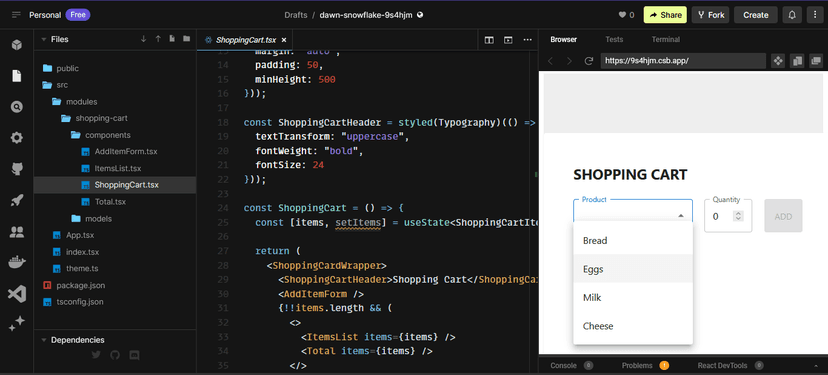The height and width of the screenshot is (375, 828).
Task: Toggle split editor layout icon
Action: [489, 40]
